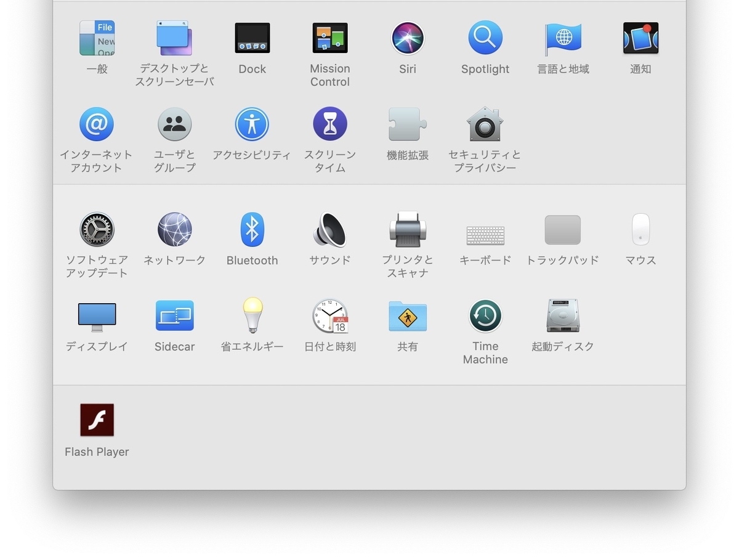Open トラックパッド preferences icon

(x=563, y=230)
